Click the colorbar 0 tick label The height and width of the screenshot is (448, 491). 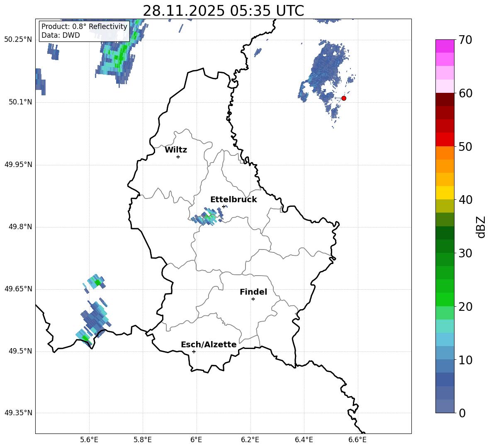462,413
